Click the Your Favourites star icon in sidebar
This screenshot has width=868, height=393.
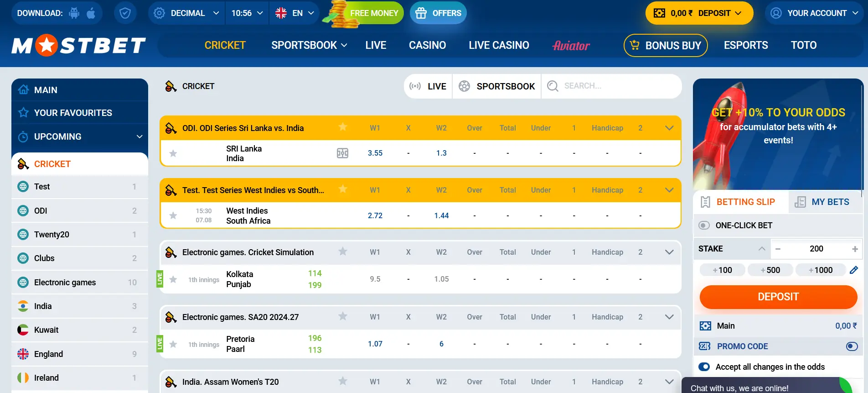pyautogui.click(x=23, y=112)
